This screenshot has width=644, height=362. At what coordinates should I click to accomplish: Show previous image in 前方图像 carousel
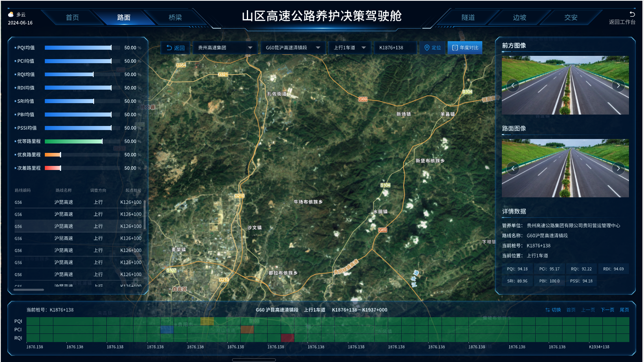click(513, 85)
